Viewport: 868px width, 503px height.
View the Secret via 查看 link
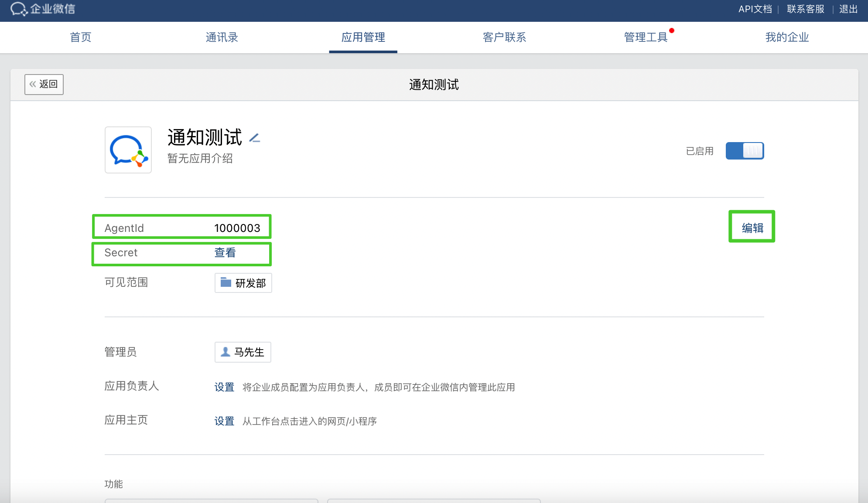(x=225, y=253)
